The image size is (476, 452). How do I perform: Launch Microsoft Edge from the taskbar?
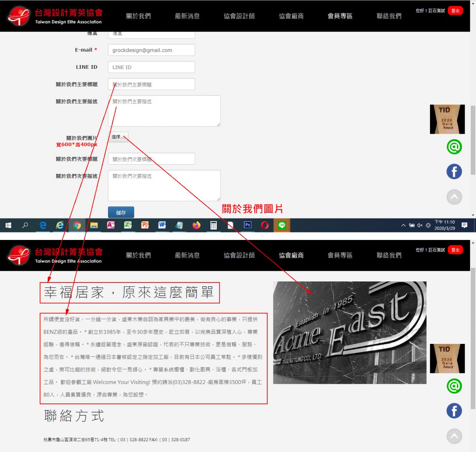[x=43, y=225]
